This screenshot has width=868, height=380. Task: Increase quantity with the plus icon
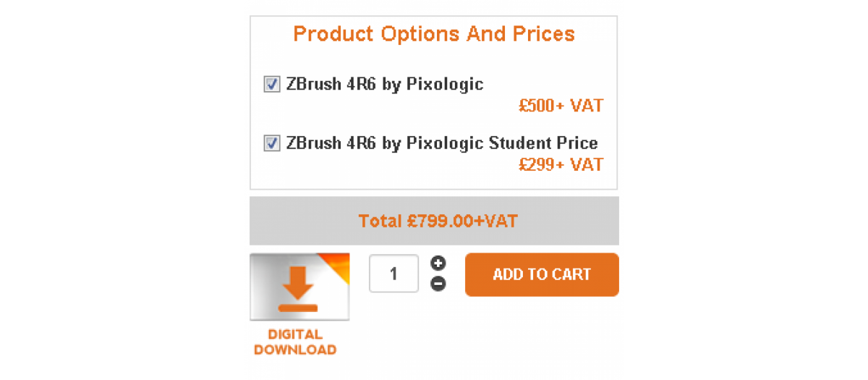[438, 263]
